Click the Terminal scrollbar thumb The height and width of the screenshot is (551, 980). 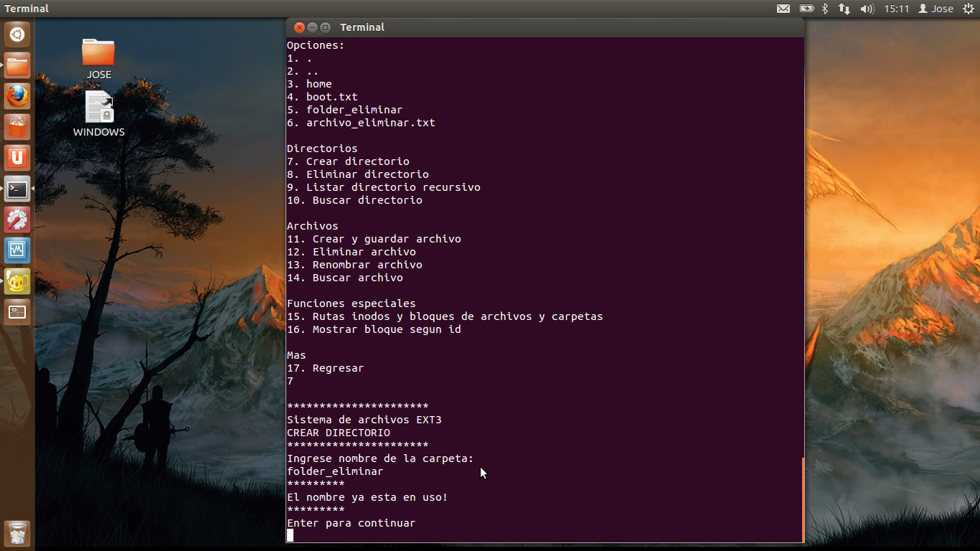(x=803, y=499)
